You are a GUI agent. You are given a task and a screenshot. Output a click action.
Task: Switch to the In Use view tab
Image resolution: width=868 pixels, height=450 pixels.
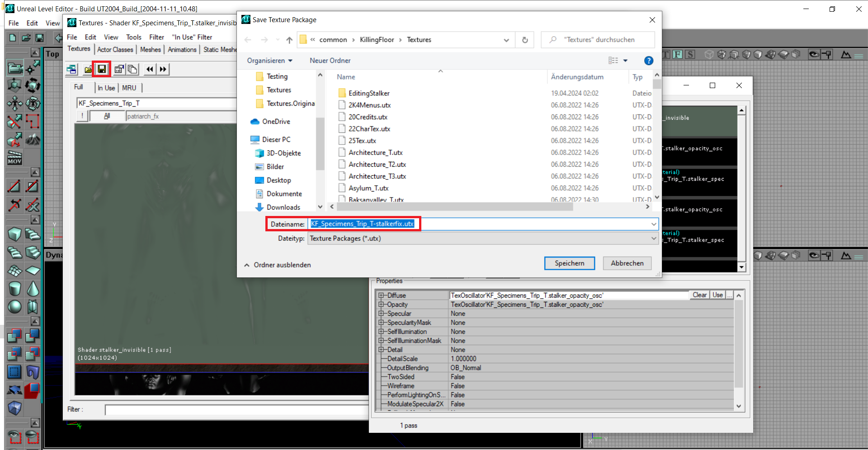click(x=106, y=88)
